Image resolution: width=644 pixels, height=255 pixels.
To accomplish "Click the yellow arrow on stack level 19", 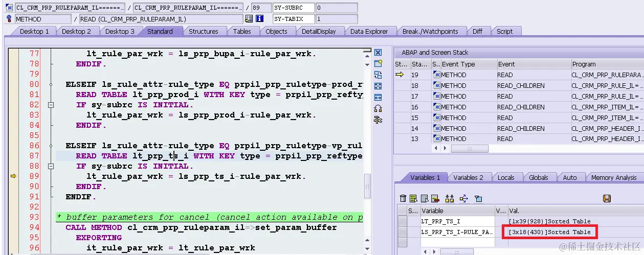I will [x=400, y=75].
